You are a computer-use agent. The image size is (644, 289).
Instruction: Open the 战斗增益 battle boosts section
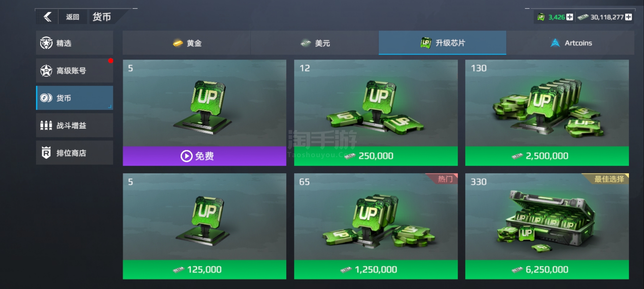click(x=75, y=125)
